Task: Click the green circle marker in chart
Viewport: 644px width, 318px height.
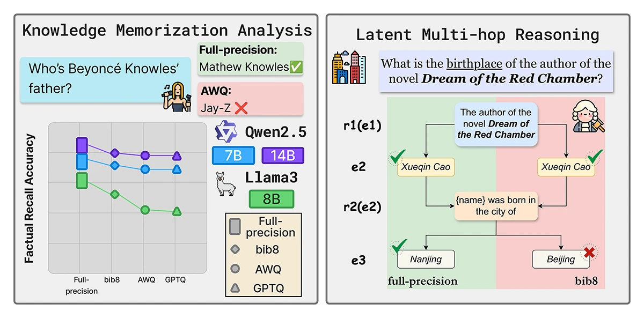Action: 145,210
